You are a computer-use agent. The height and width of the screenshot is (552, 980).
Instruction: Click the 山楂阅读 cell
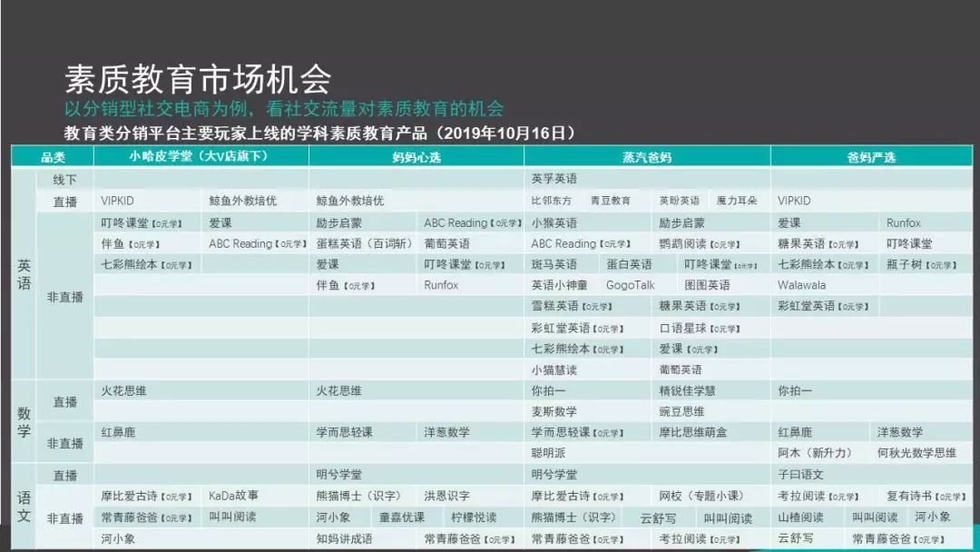pos(800,517)
